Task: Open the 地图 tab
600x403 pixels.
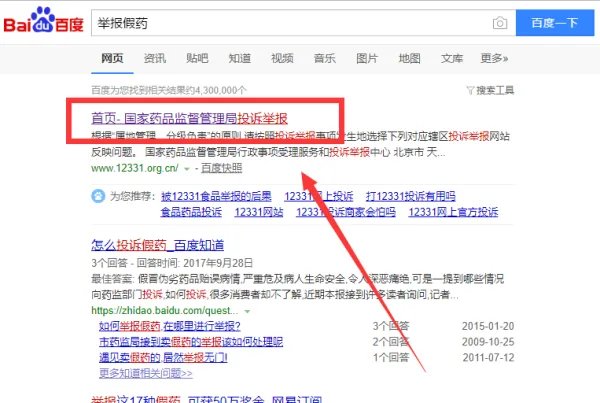Action: 409,58
